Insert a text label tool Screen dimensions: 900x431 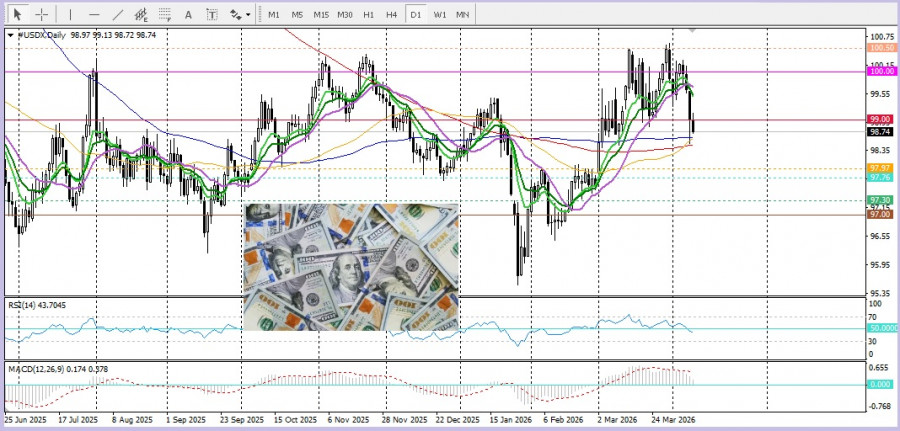pyautogui.click(x=211, y=15)
